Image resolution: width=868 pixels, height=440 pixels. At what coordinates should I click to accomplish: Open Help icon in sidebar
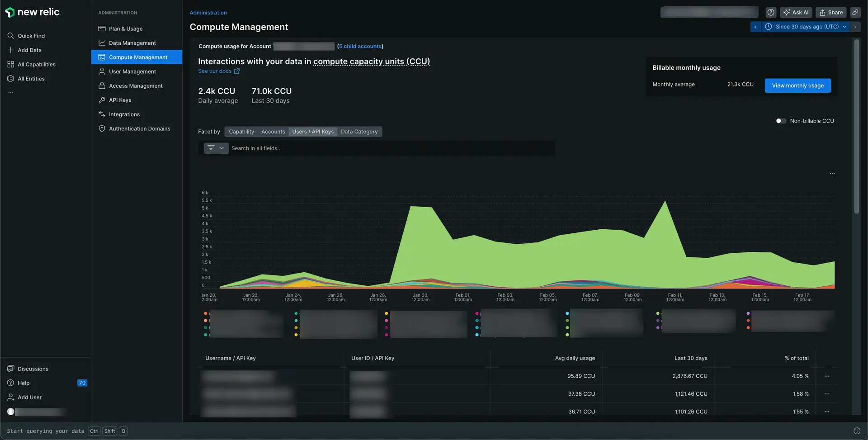10,383
